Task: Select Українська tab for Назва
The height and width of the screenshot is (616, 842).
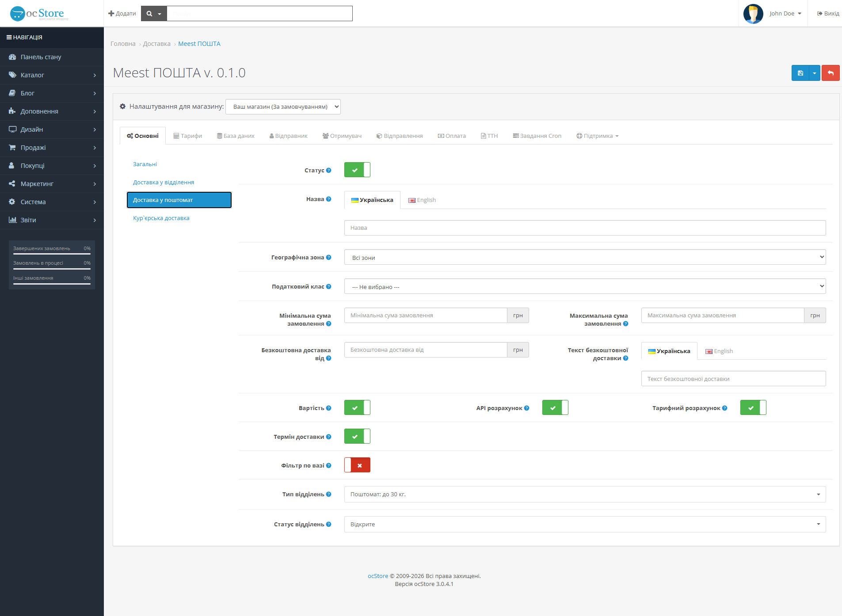Action: 372,200
